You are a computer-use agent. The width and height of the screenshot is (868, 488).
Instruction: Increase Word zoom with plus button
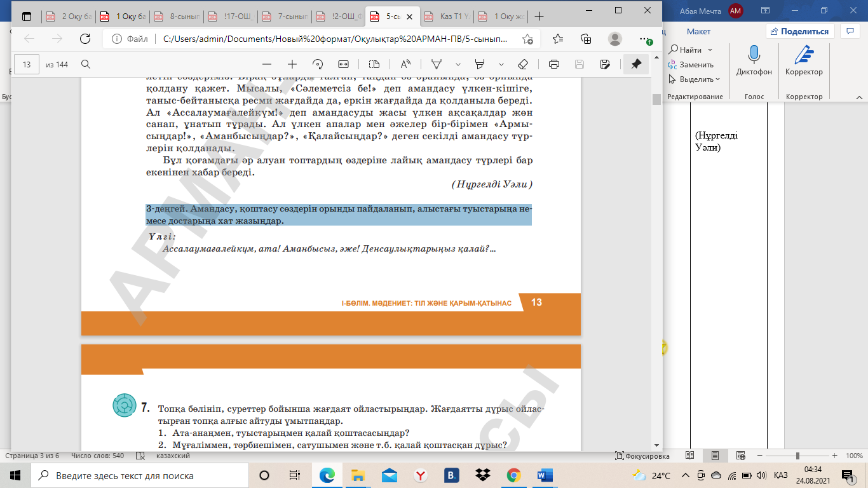(x=835, y=456)
